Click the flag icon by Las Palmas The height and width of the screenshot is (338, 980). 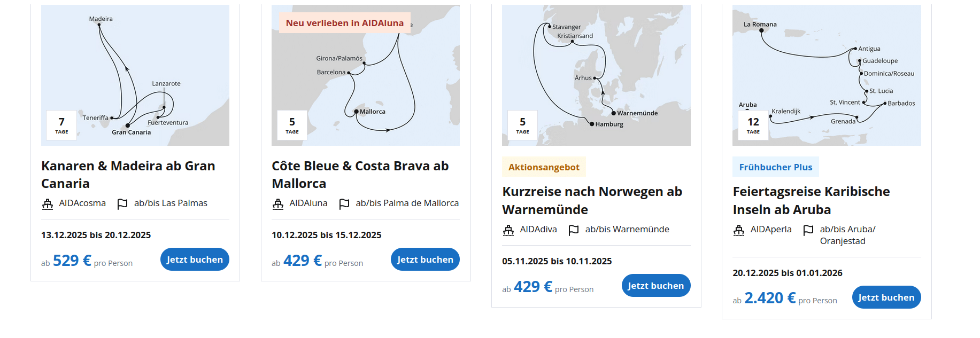click(122, 204)
